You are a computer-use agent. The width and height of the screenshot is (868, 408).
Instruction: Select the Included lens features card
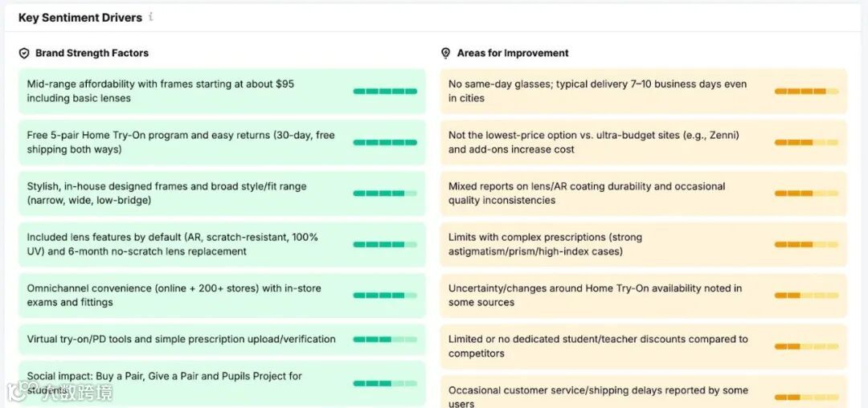[x=185, y=244]
